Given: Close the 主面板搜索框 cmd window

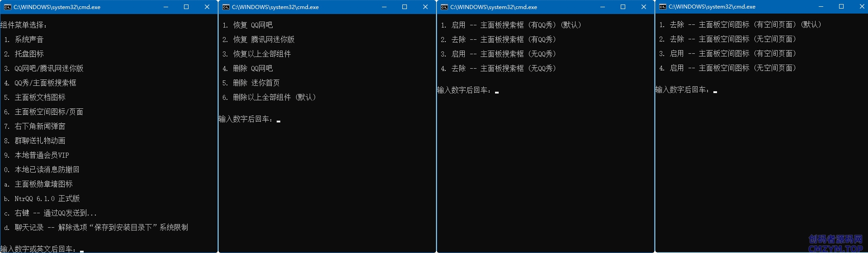Looking at the screenshot, I should coord(644,7).
